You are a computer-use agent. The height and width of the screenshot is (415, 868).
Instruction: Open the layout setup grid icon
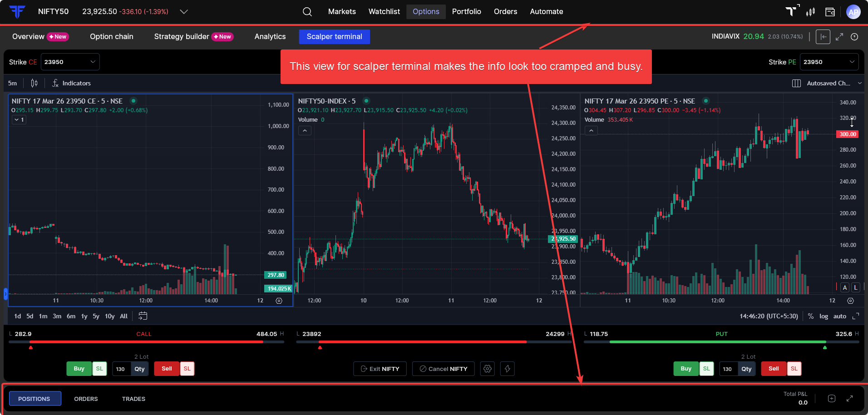pos(796,83)
